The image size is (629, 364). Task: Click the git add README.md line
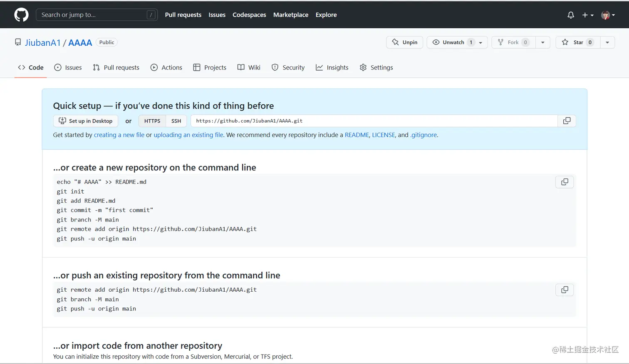pos(86,201)
